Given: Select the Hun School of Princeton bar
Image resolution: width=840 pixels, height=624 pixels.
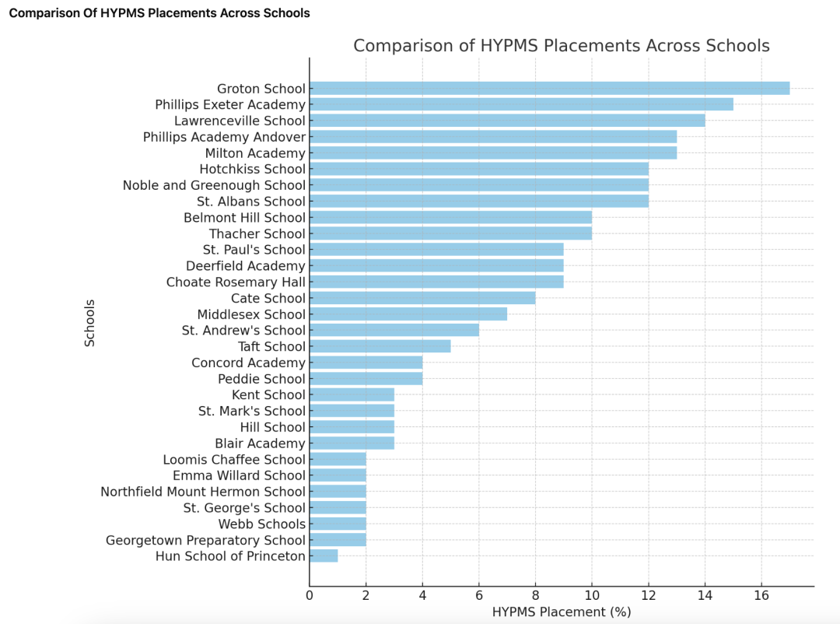Looking at the screenshot, I should [324, 556].
